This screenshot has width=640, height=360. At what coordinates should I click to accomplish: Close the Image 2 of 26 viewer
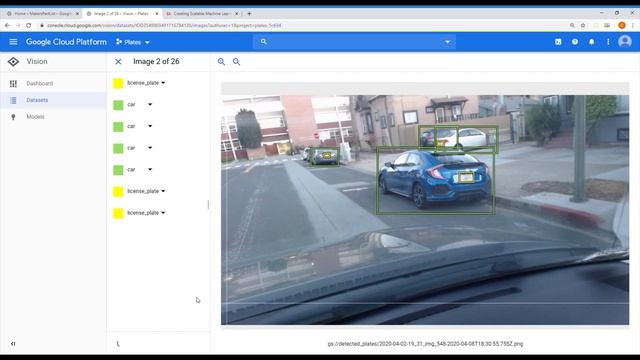pos(118,62)
